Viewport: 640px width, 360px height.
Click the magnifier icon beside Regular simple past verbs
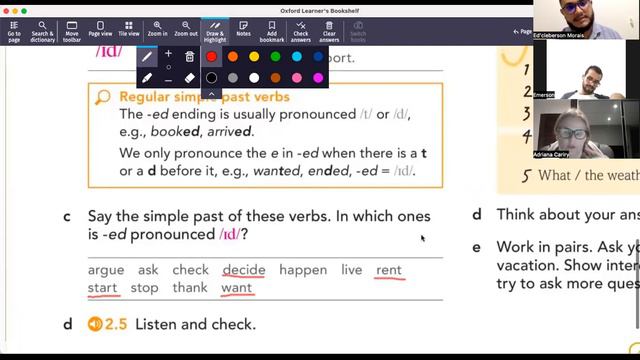103,98
